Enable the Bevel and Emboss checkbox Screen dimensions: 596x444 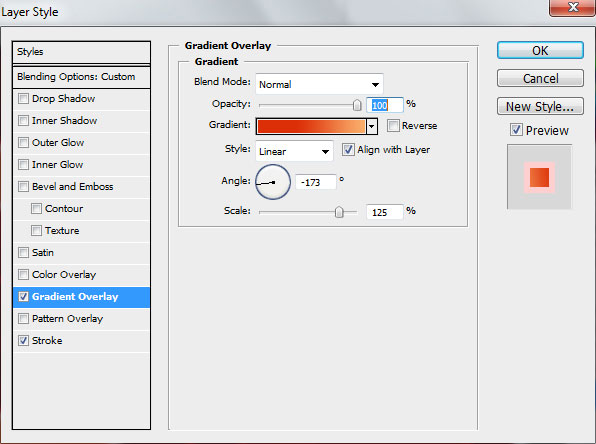point(24,187)
